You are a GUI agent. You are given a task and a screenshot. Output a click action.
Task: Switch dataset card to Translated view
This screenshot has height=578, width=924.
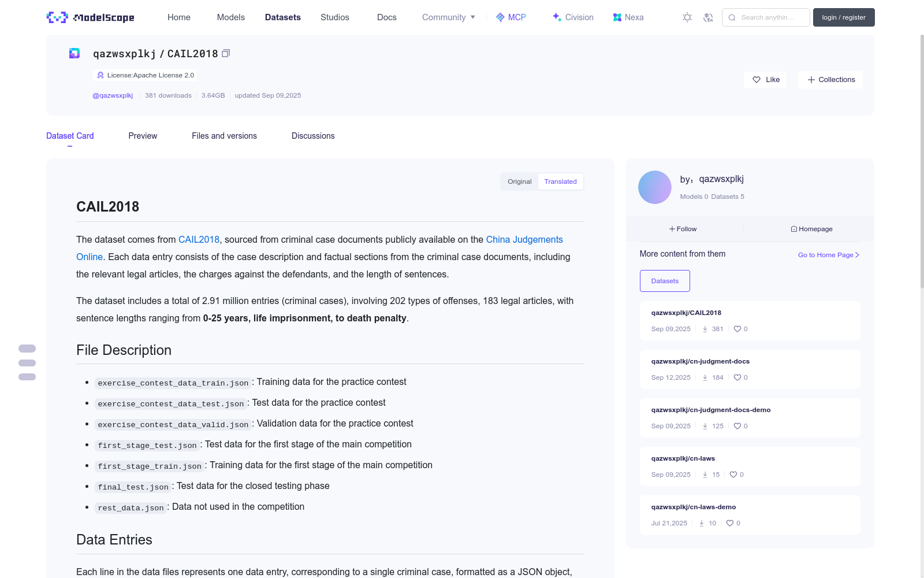560,181
